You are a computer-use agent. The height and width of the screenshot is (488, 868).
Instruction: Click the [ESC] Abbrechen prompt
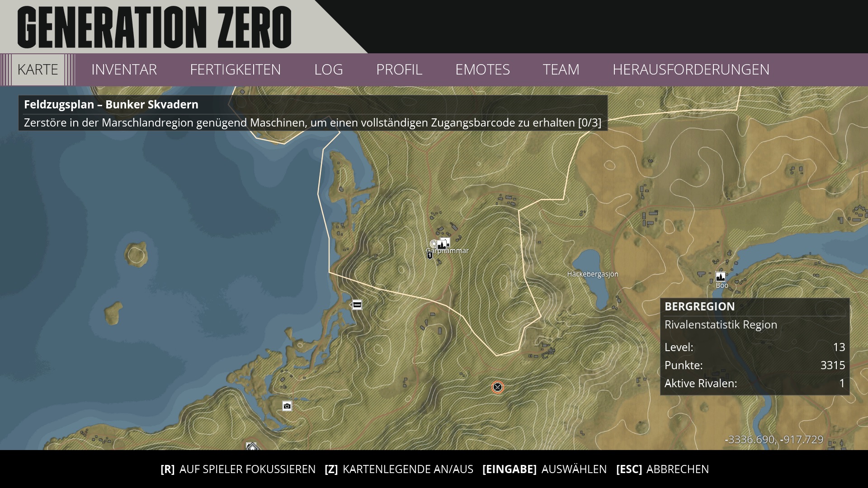pos(662,469)
